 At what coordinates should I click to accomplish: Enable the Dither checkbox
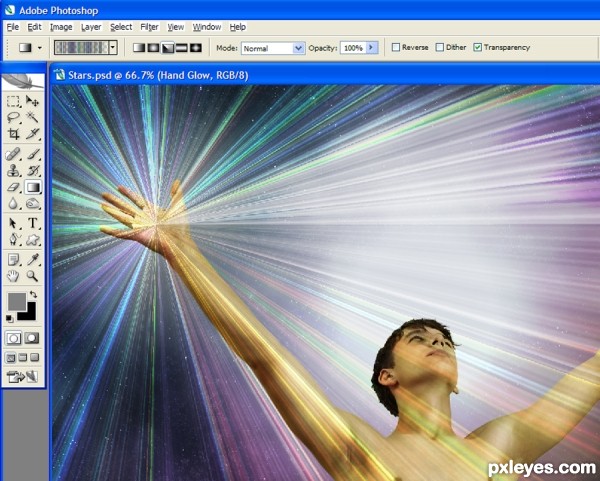(x=440, y=47)
